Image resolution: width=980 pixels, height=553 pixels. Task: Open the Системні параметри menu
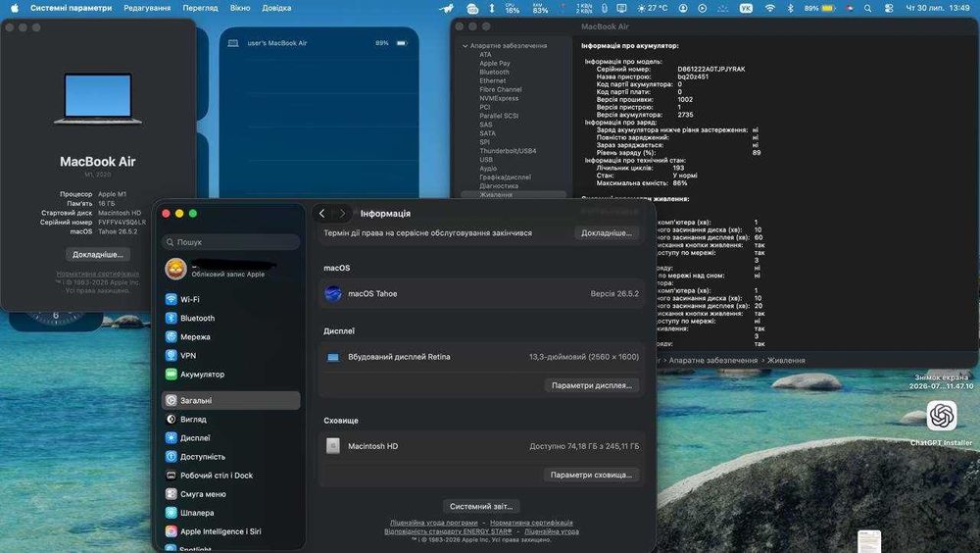coord(71,8)
